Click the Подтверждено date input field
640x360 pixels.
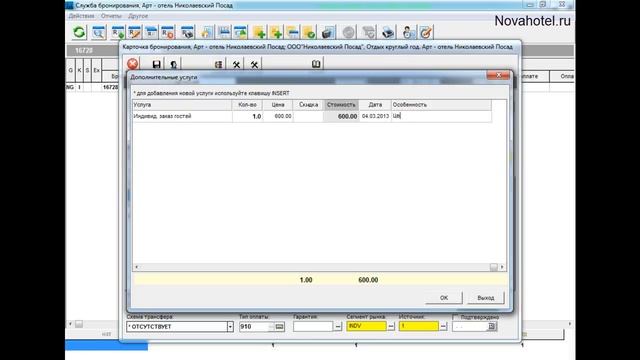click(470, 327)
